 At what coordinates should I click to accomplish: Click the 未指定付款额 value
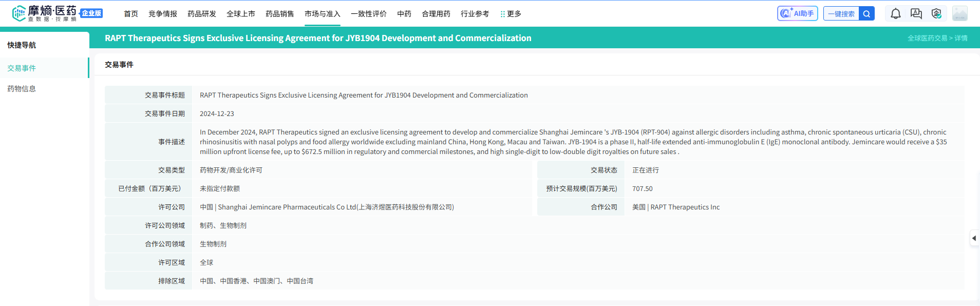point(220,188)
